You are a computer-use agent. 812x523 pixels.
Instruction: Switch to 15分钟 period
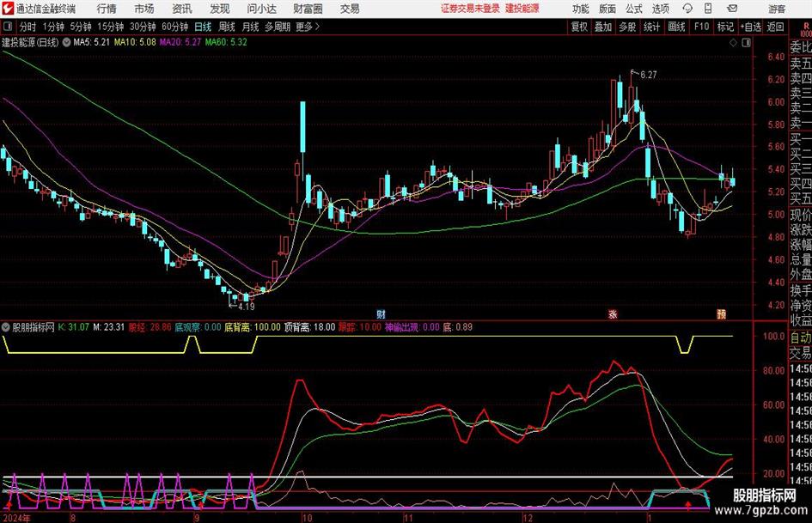(110, 27)
